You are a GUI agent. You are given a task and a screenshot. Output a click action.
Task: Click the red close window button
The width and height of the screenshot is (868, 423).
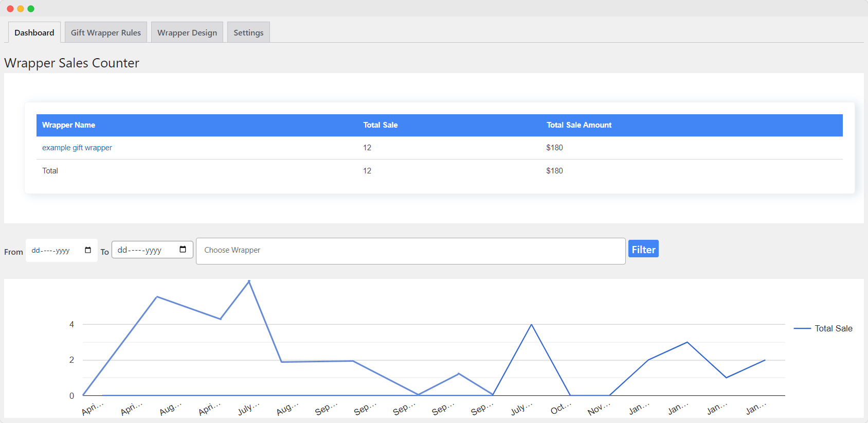click(10, 9)
